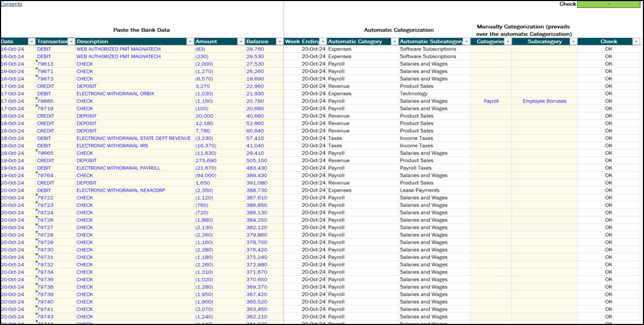Select 'ELECTRONIC WITHDRAWAL ORBIX' description cell
This screenshot has height=325, width=644.
coord(134,94)
